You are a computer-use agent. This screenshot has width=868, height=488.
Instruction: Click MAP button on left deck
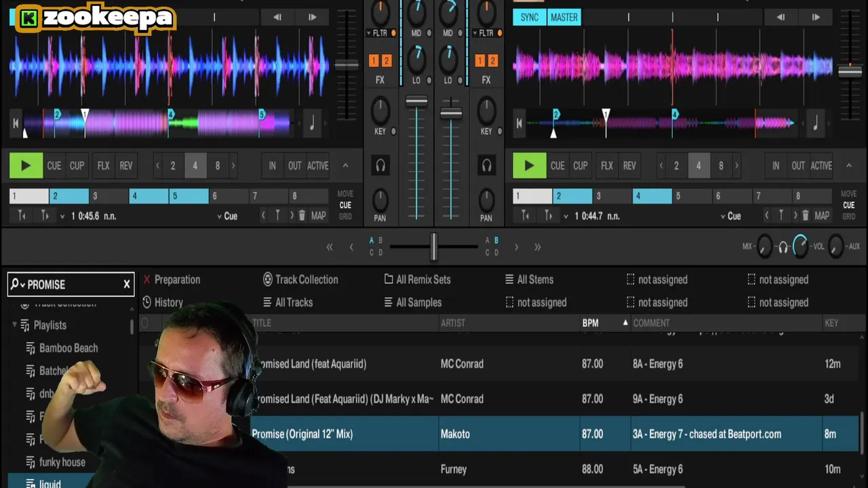[x=318, y=216]
